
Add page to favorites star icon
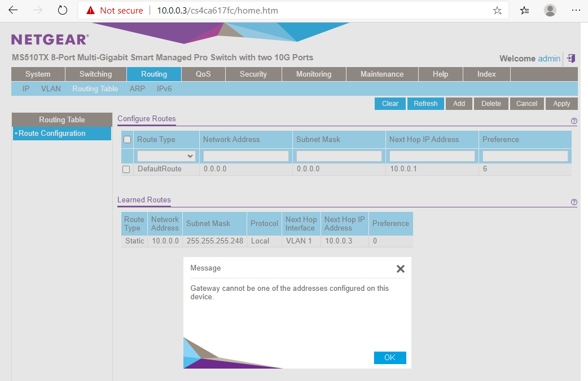pos(497,11)
